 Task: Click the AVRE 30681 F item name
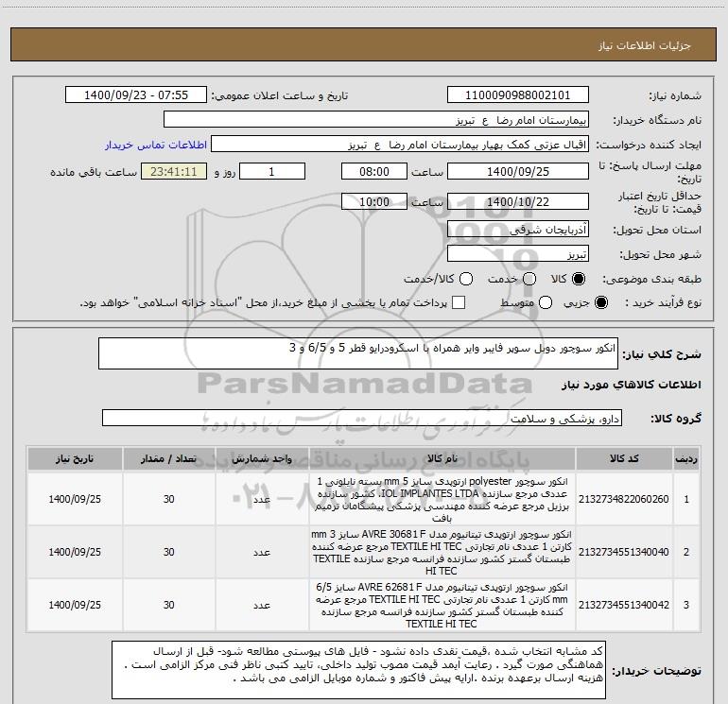point(442,552)
